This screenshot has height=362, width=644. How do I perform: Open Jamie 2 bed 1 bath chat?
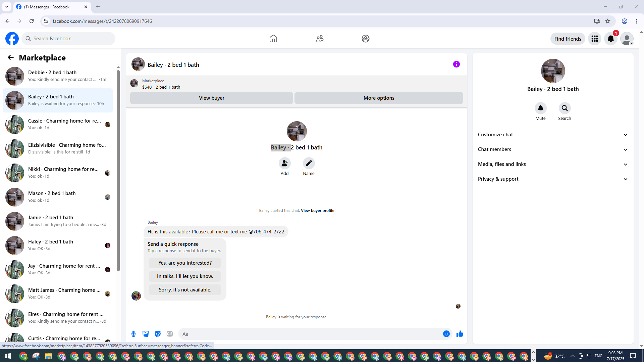pos(58,221)
